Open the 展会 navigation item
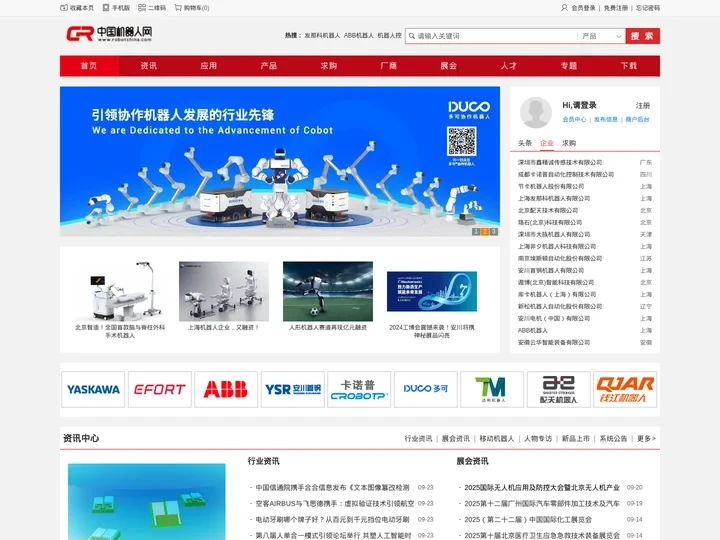The image size is (720, 540). [449, 66]
